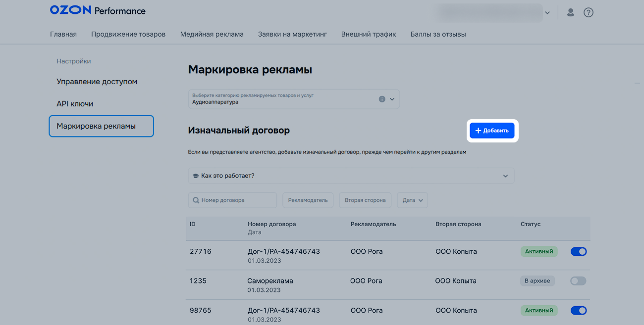Click the 'Вторая сторона' filter button
This screenshot has width=644, height=325.
pos(365,200)
